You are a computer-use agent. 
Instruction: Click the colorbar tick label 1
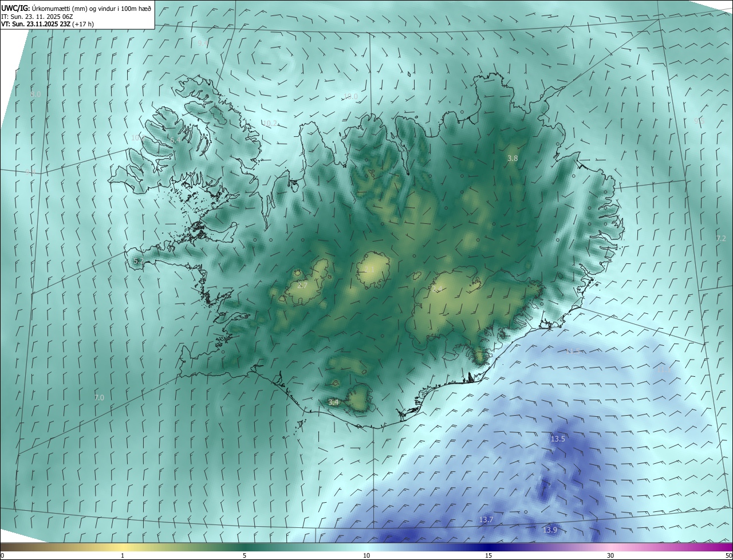click(x=123, y=555)
